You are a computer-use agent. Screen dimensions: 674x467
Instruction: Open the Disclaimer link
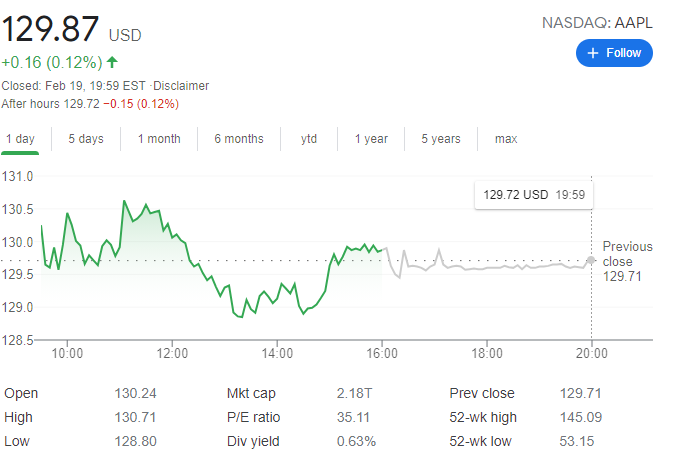point(181,86)
